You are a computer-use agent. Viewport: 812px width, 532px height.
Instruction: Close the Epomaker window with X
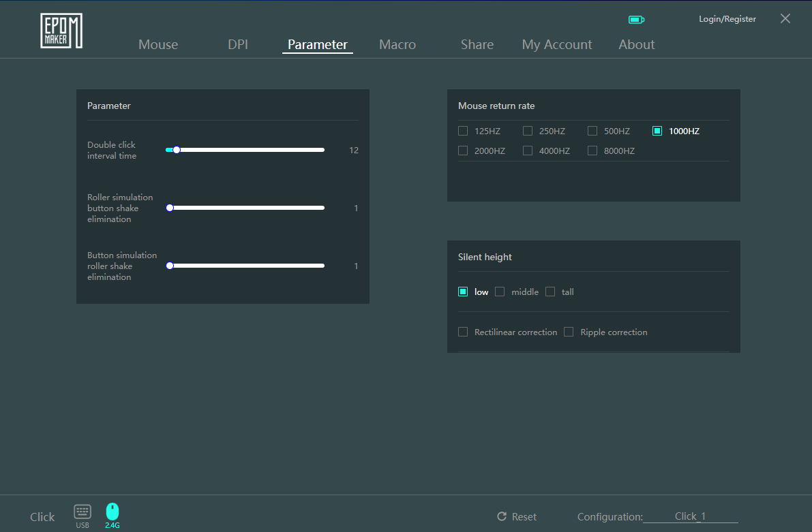coord(785,19)
